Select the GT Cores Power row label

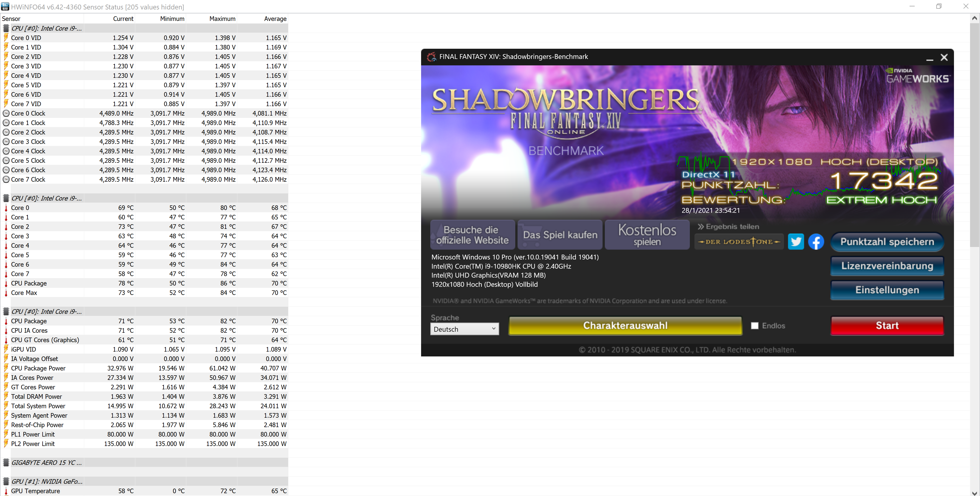33,387
